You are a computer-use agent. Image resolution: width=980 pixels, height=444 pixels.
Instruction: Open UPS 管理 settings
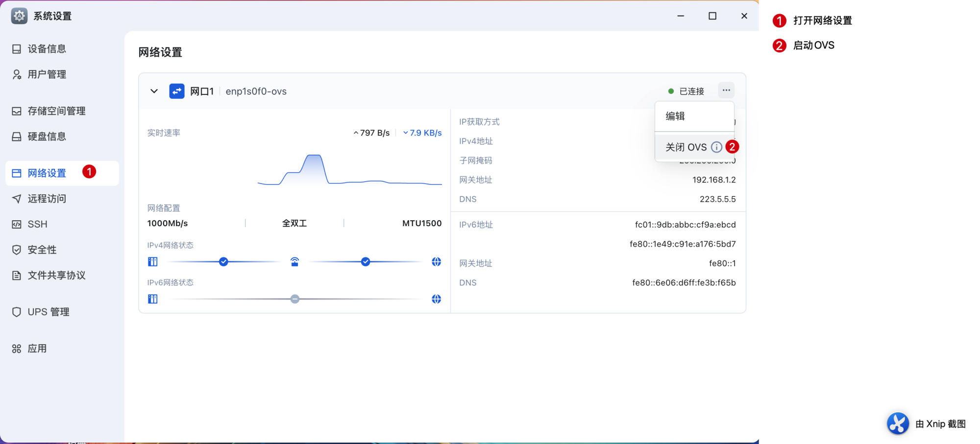48,312
